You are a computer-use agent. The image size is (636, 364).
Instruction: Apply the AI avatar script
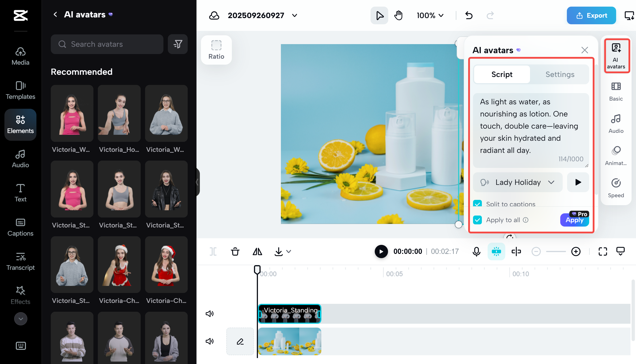click(574, 220)
